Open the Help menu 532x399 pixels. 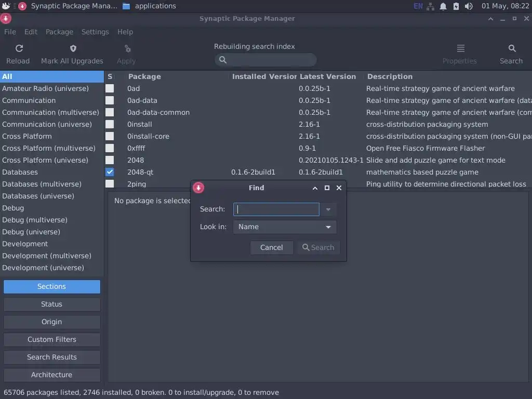click(x=125, y=32)
